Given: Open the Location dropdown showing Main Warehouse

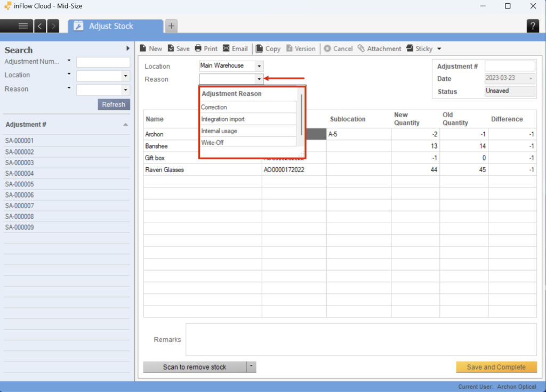Looking at the screenshot, I should [x=259, y=66].
